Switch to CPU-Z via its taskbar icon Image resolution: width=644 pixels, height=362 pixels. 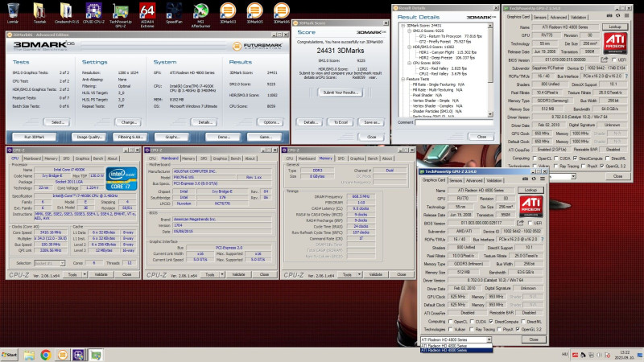pyautogui.click(x=78, y=355)
